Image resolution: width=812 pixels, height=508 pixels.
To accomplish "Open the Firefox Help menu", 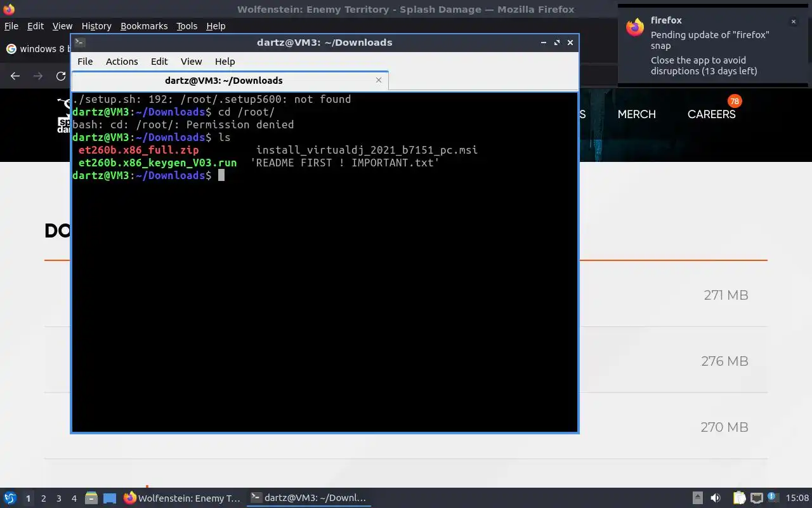I will point(216,26).
